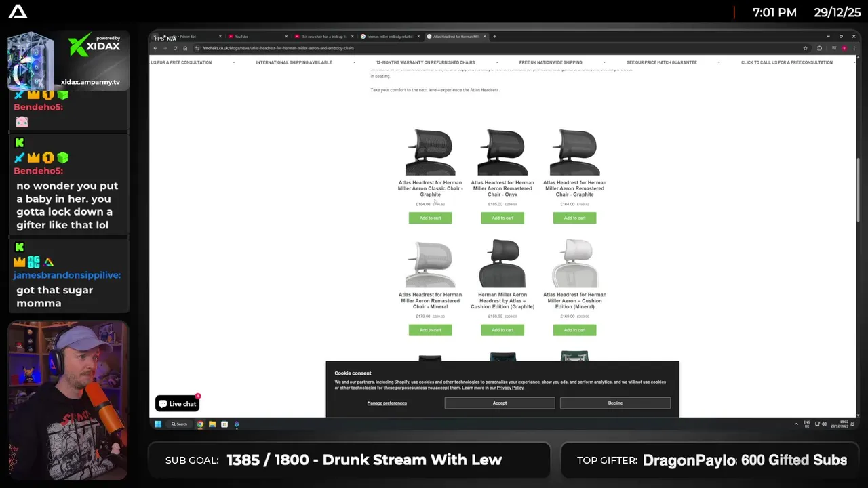868x488 pixels.
Task: Open Windows Start menu
Action: (158, 424)
